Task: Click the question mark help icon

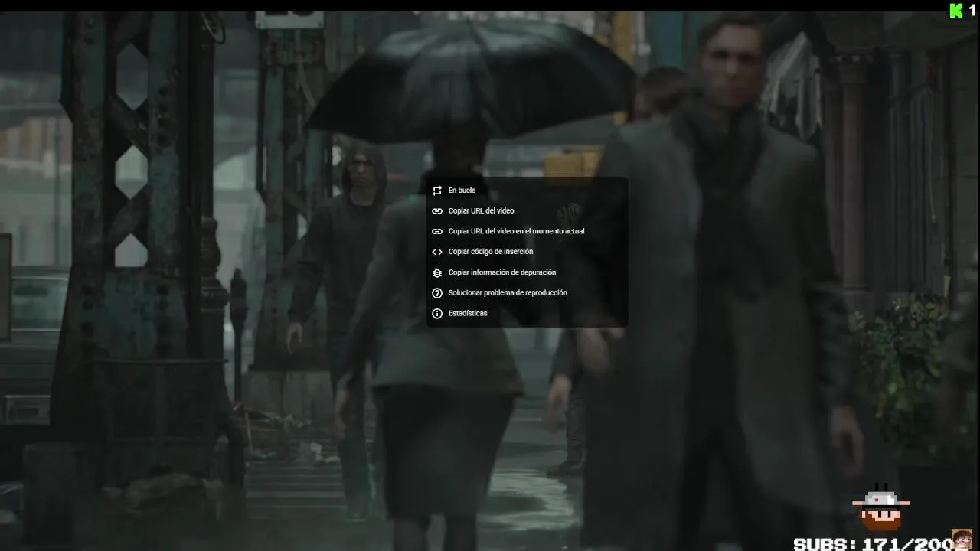Action: (x=437, y=293)
